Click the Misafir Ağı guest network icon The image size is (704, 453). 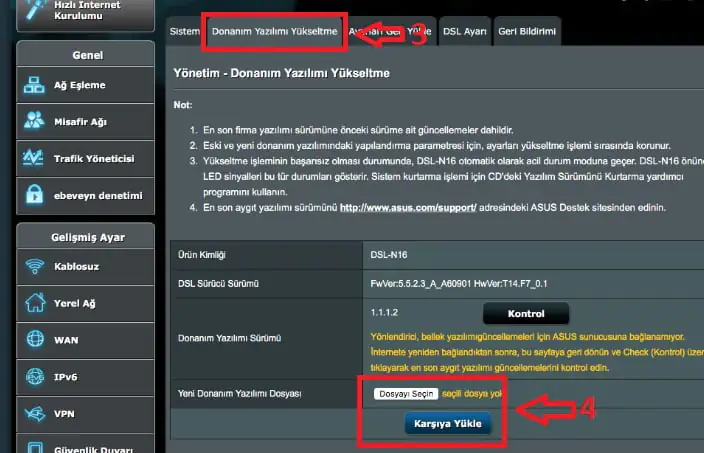34,121
